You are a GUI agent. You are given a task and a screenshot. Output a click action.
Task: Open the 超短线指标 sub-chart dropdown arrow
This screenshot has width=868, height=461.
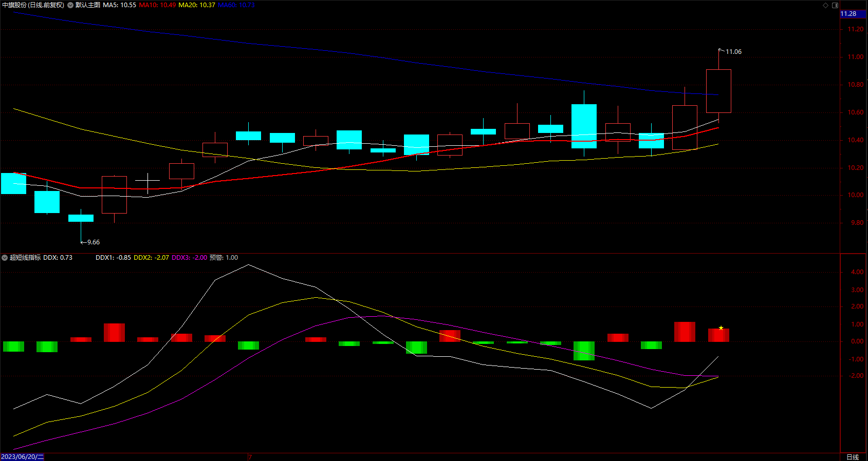coord(5,258)
